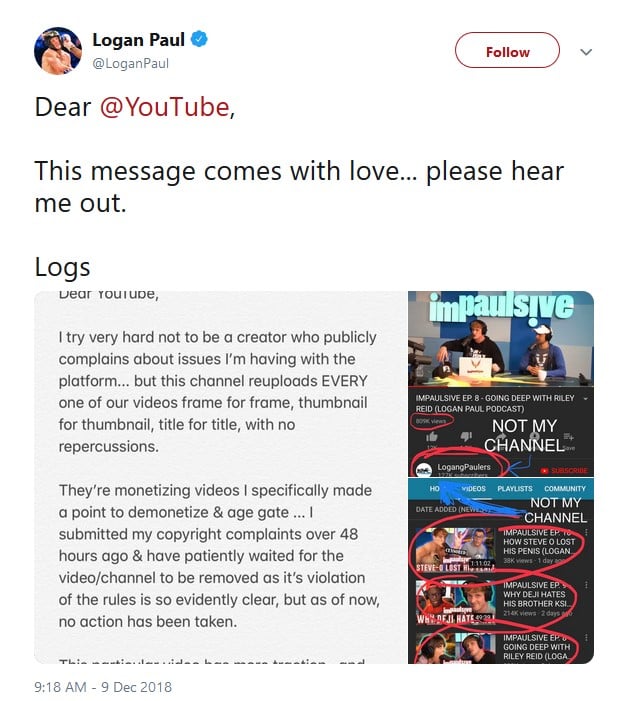The height and width of the screenshot is (701, 631).
Task: Switch to the Community tab
Action: click(x=565, y=489)
